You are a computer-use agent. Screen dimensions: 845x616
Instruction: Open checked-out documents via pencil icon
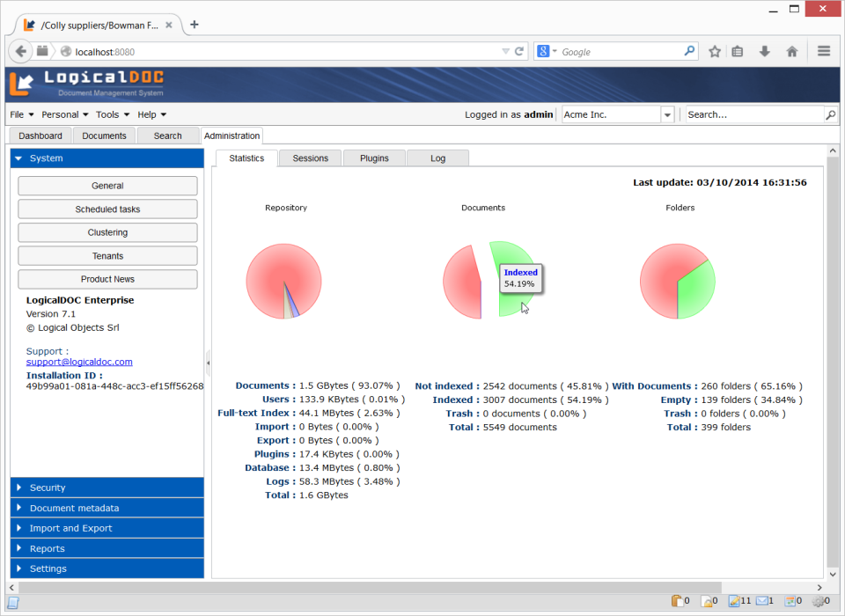click(735, 600)
